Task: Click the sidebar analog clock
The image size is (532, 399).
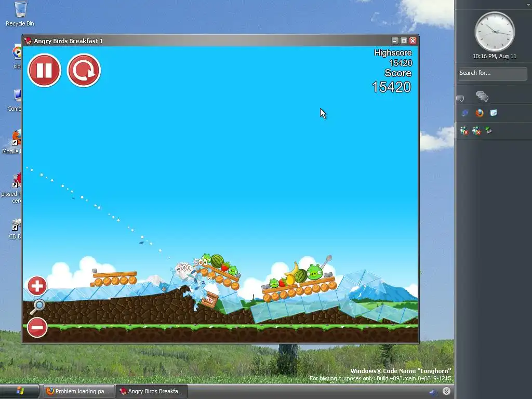Action: pos(495,32)
